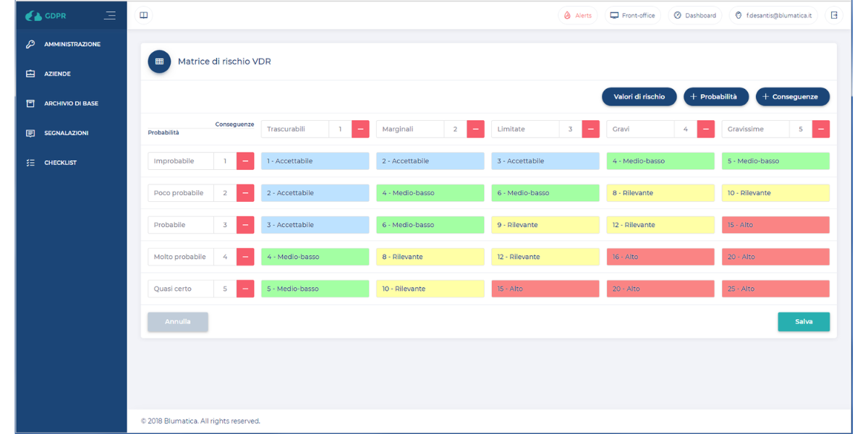Open the Amministrazione sidebar menu

[72, 44]
